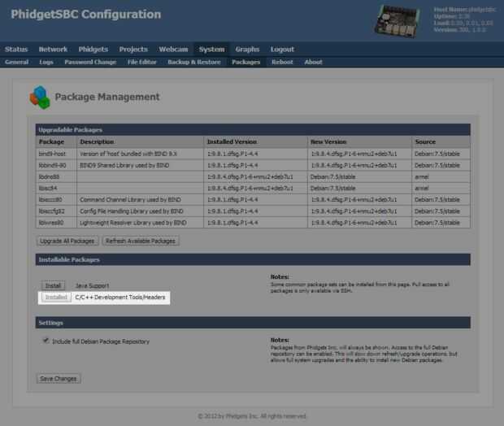
Task: Open the Password Change tab
Action: (x=90, y=62)
